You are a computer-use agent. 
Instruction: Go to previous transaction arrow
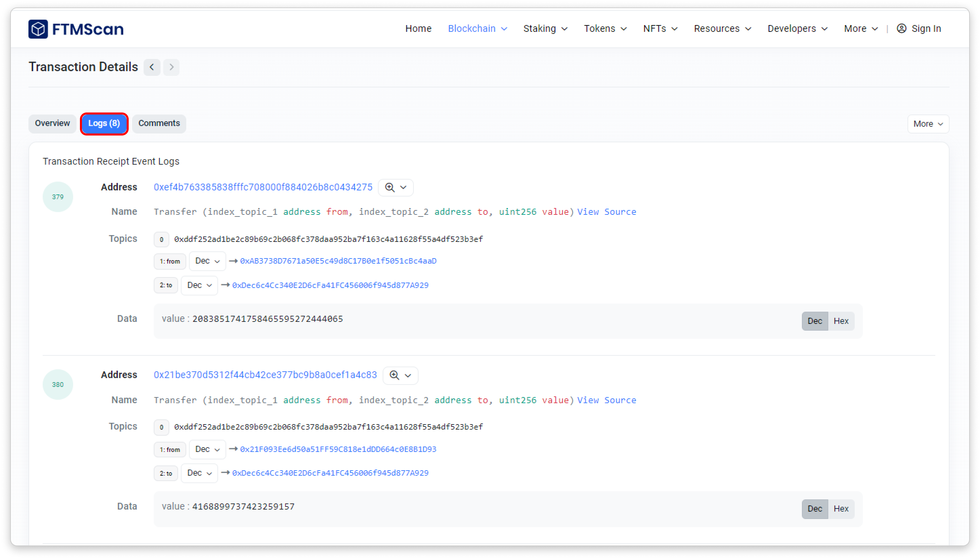pos(152,67)
